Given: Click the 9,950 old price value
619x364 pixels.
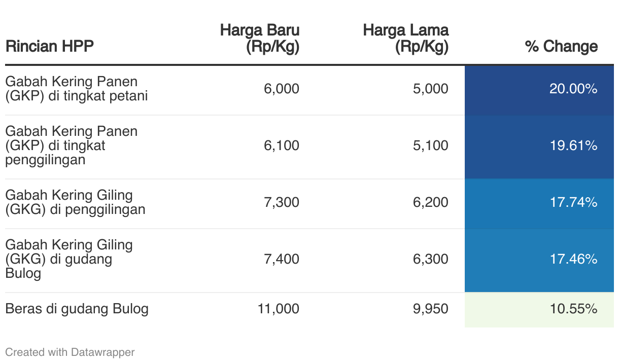Looking at the screenshot, I should 431,309.
